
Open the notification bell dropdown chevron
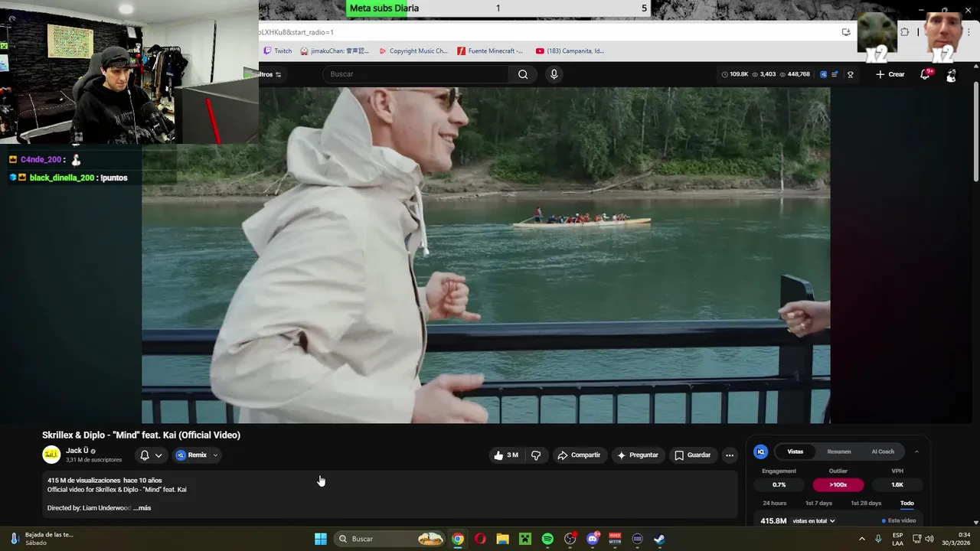tap(158, 455)
